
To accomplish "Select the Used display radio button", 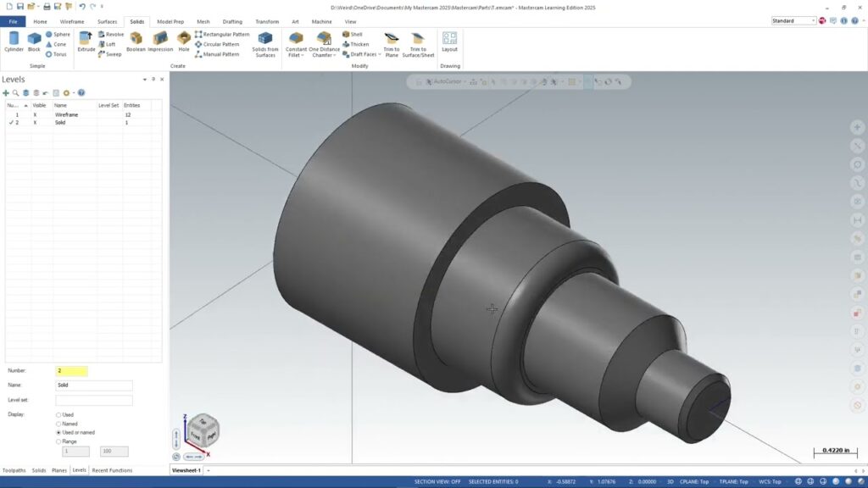I will (x=58, y=415).
